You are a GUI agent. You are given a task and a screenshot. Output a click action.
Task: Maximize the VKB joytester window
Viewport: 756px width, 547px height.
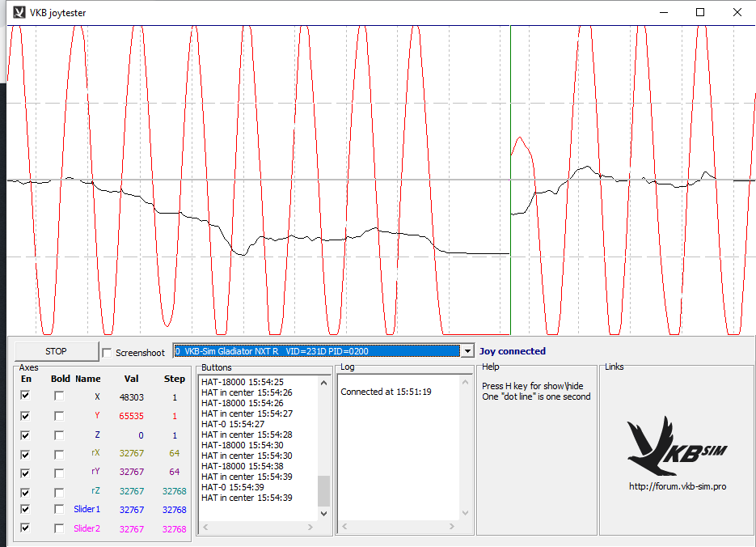(700, 12)
